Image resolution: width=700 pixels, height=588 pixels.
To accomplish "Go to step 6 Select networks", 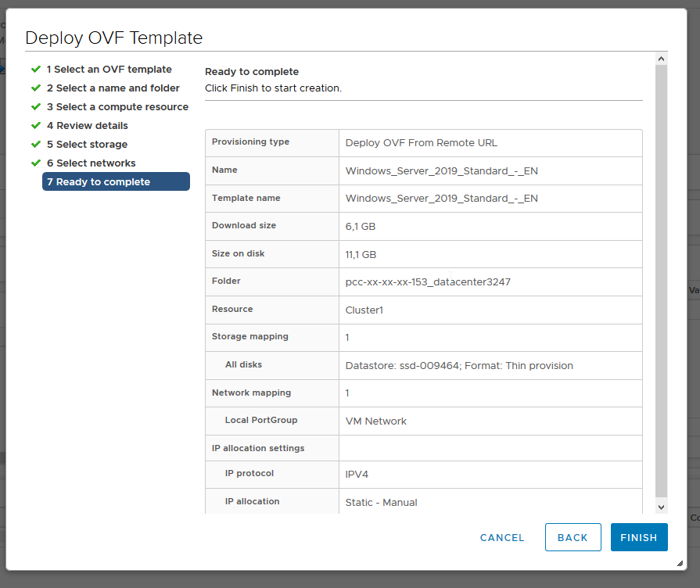I will (91, 163).
